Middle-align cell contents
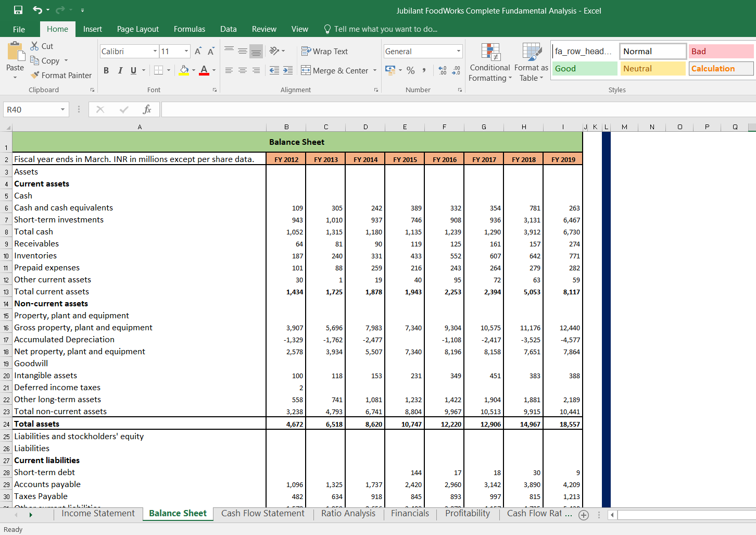756x535 pixels. click(x=243, y=51)
